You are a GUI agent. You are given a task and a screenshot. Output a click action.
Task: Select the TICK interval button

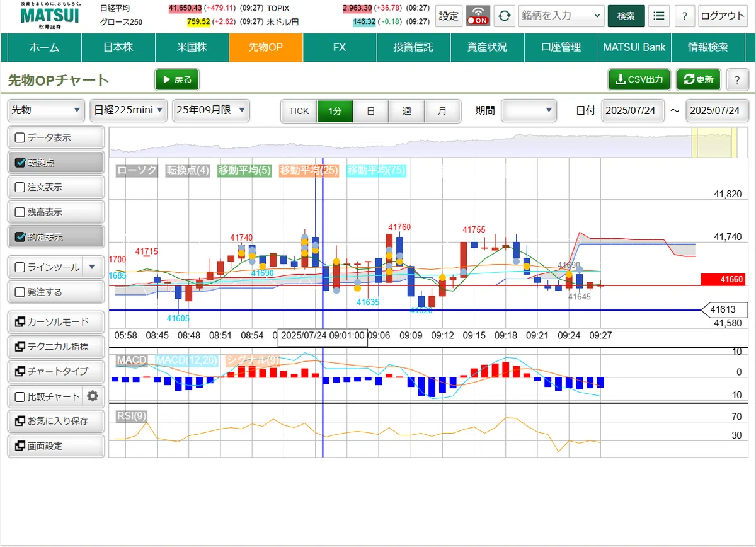[299, 111]
